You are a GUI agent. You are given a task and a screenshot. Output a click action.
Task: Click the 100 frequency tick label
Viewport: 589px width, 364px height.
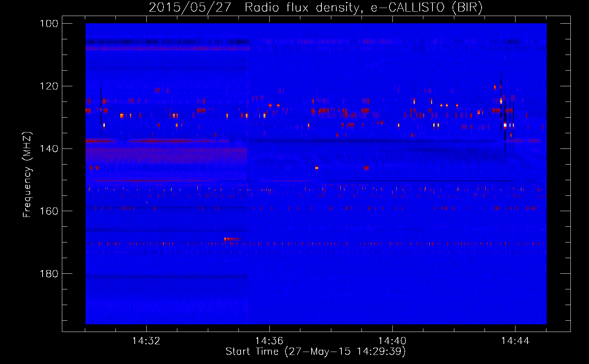(x=49, y=24)
